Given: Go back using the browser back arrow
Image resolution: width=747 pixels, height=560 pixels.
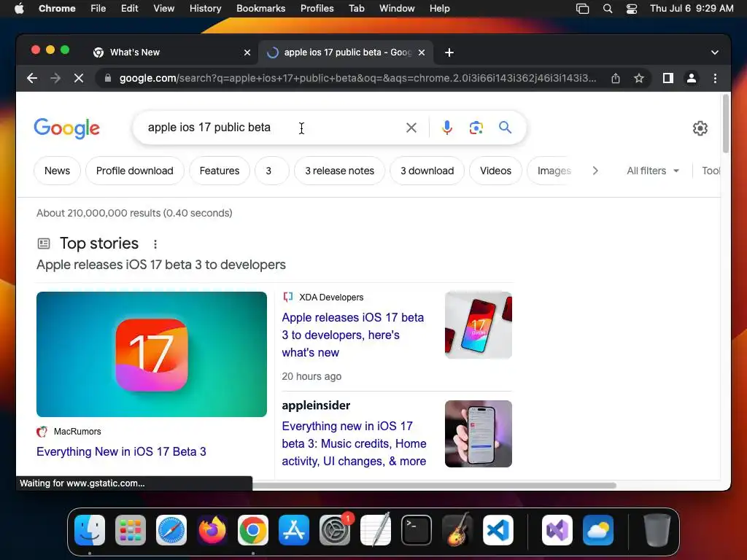Looking at the screenshot, I should (x=32, y=78).
